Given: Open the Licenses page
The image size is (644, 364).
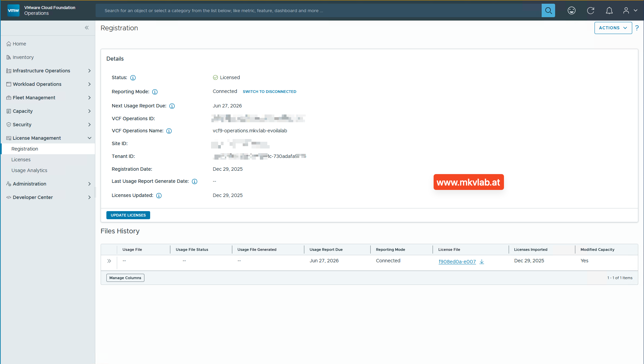Looking at the screenshot, I should point(21,160).
